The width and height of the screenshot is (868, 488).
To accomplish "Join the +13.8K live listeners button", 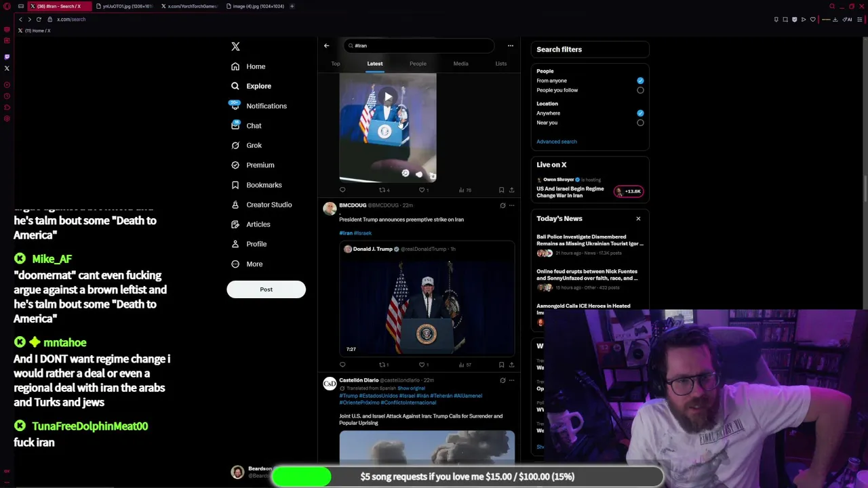I will coord(629,191).
